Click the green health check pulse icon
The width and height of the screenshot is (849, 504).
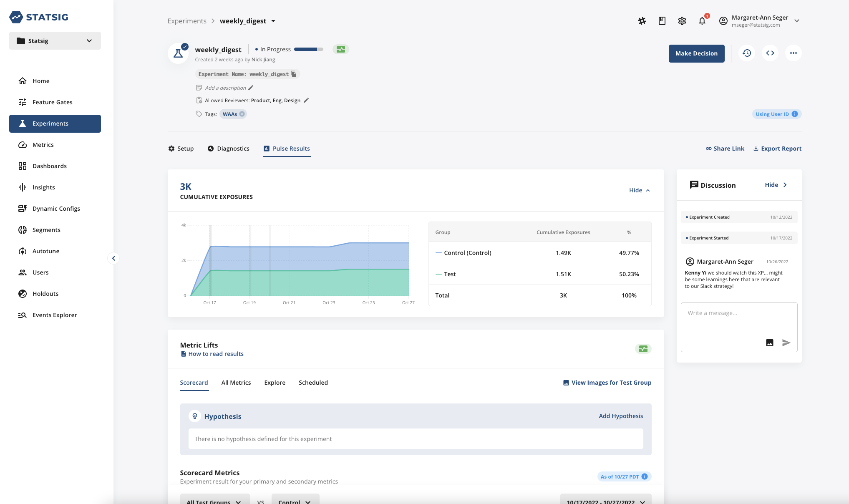click(x=341, y=49)
